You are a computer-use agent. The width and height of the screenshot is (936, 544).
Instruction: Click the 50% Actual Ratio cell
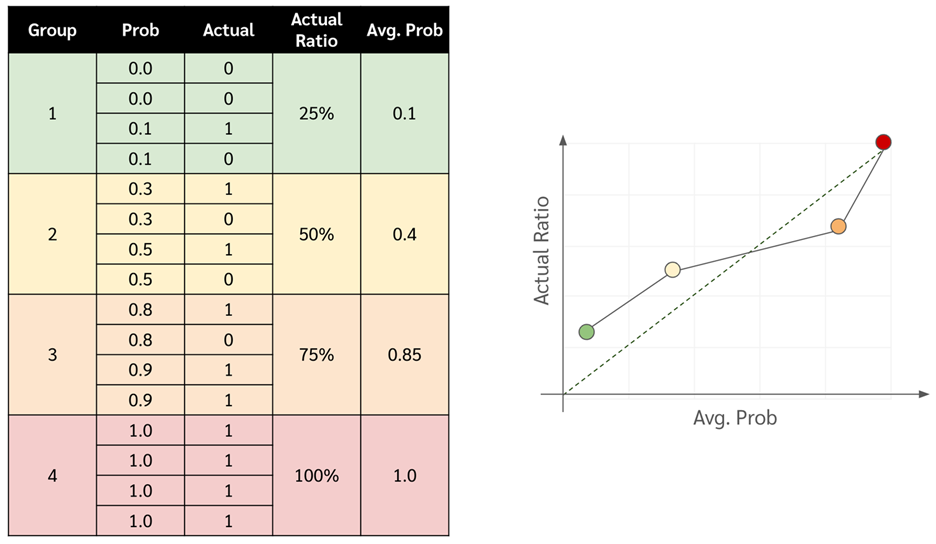tap(317, 234)
